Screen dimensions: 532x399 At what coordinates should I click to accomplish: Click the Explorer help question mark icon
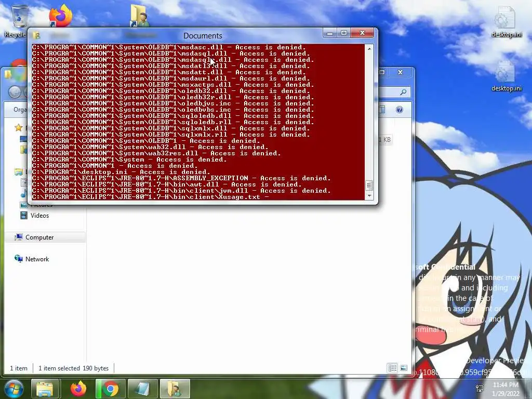pos(400,110)
